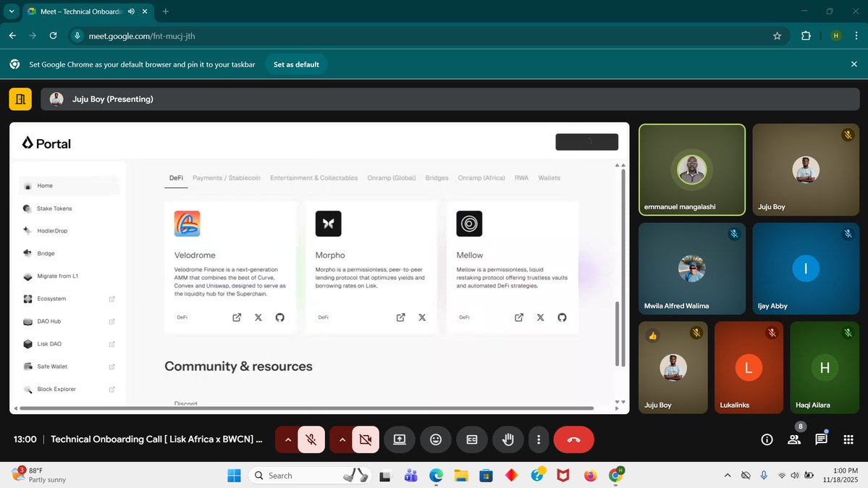Bookmark this page using the star icon

coord(777,35)
